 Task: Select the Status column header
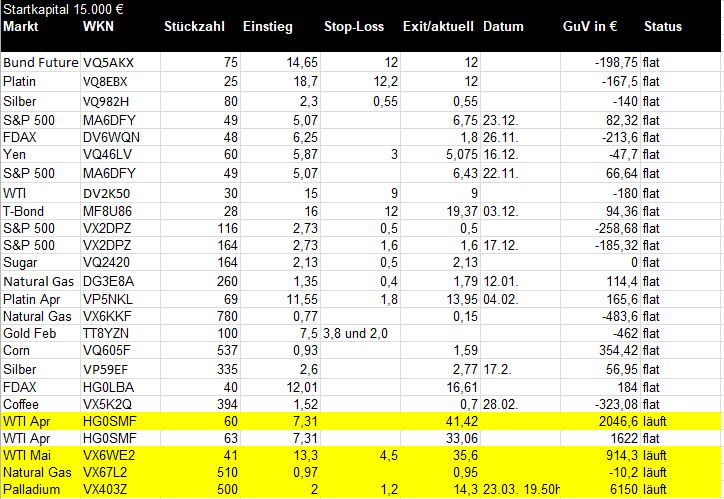[663, 26]
